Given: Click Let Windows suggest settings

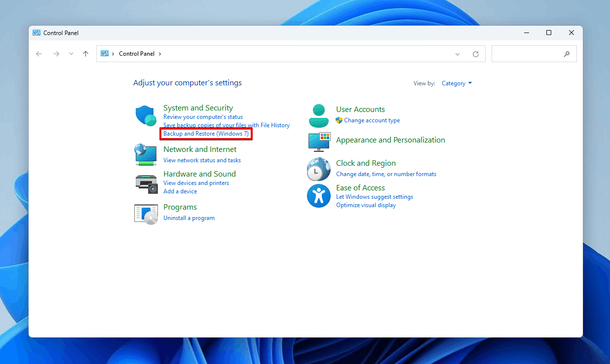Looking at the screenshot, I should point(375,197).
